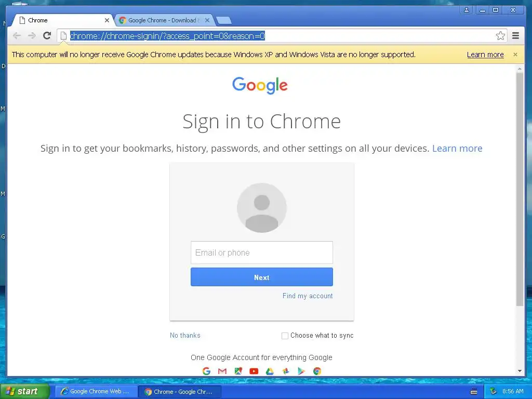Dismiss the Windows XP update warning bar
Image resolution: width=532 pixels, height=399 pixels.
pyautogui.click(x=515, y=54)
